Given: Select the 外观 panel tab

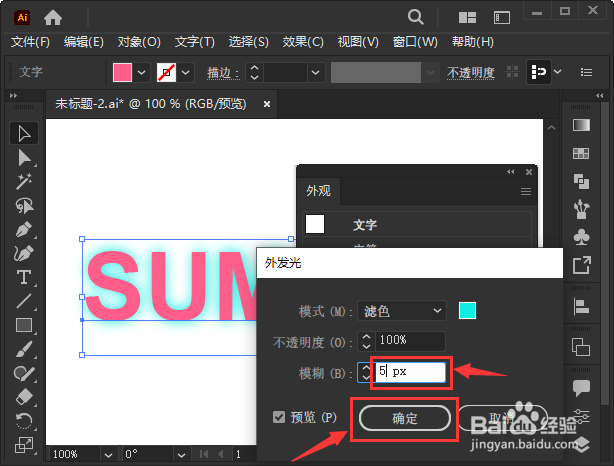Looking at the screenshot, I should tap(318, 191).
